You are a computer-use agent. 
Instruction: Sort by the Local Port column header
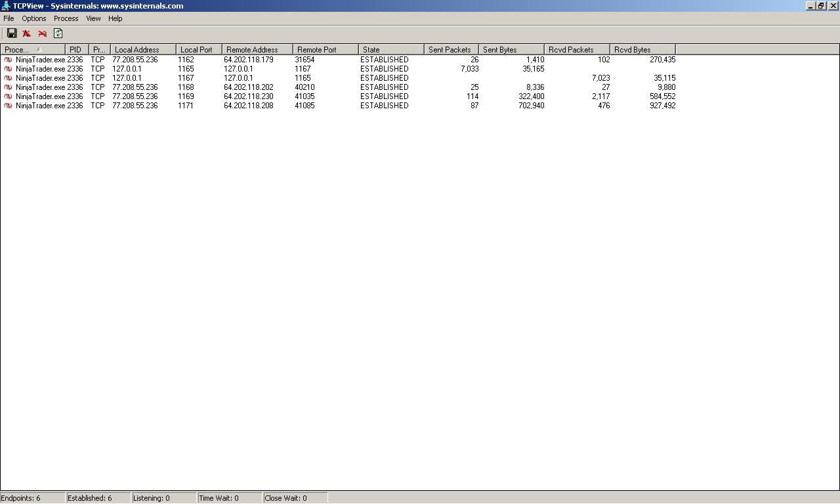tap(199, 49)
